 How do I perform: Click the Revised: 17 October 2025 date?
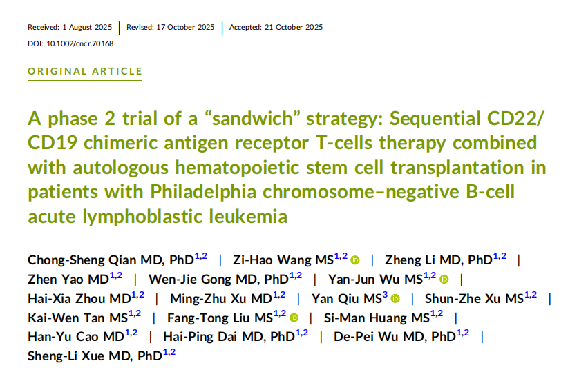[170, 27]
